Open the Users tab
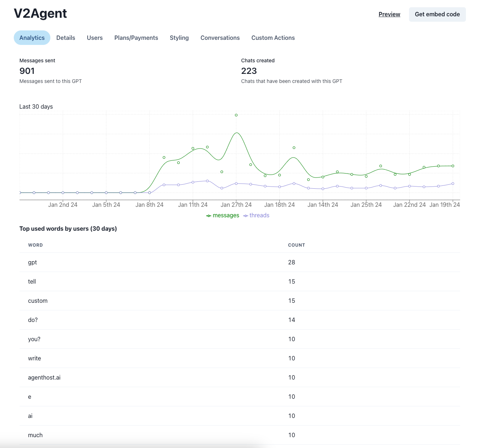496x448 pixels. [x=95, y=38]
